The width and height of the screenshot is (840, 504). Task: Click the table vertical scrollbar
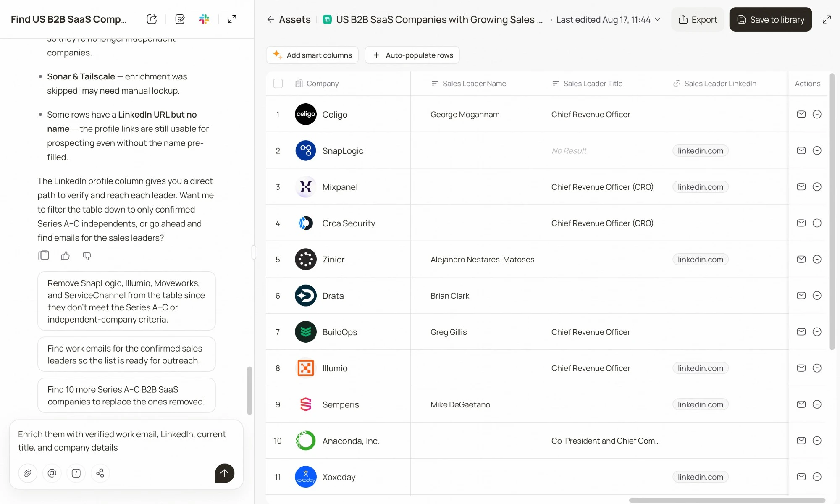tap(832, 212)
